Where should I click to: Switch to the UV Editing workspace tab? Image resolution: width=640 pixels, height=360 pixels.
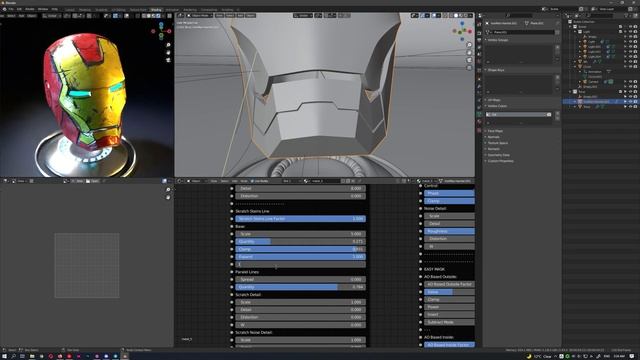[118, 9]
